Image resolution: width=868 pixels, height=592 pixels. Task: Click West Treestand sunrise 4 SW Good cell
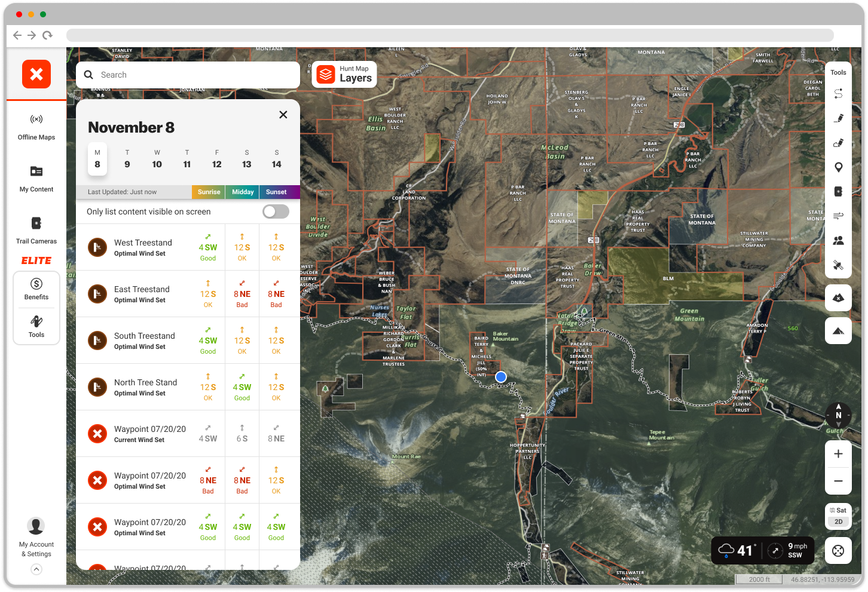click(x=208, y=247)
